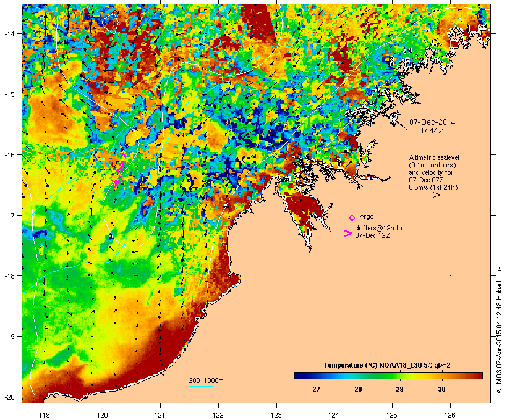Screen dimensions: 507x420
Task: Click the 0.5m/s (1kt 24h) text
Action: [x=433, y=187]
